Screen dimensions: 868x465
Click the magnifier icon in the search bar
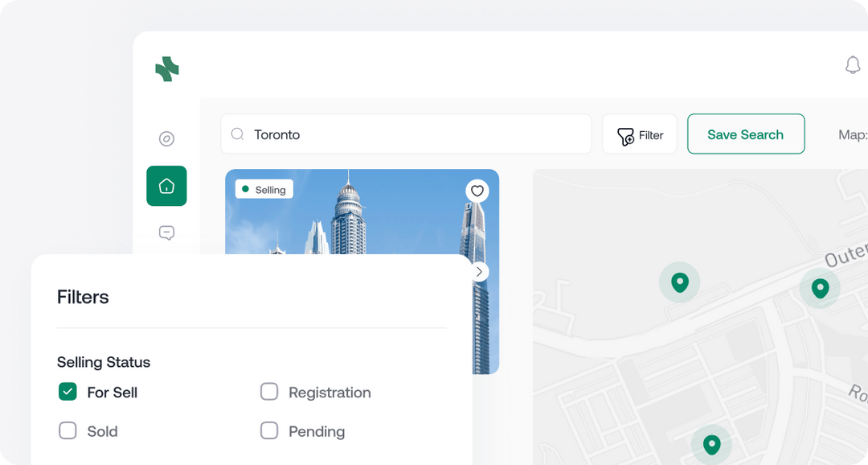237,134
